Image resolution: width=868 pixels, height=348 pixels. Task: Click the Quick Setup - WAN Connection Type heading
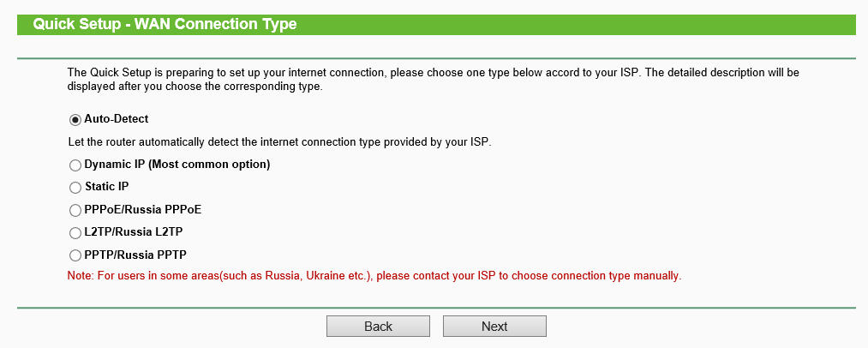(x=165, y=25)
